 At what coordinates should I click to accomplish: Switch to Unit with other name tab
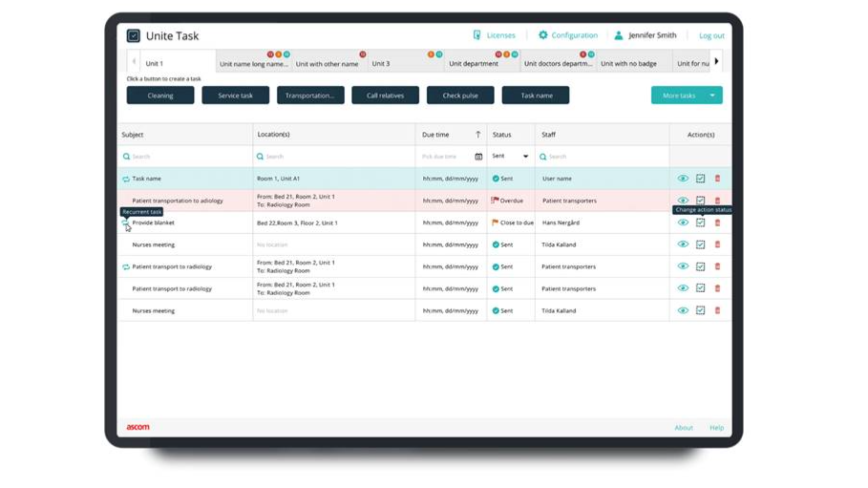click(x=330, y=61)
